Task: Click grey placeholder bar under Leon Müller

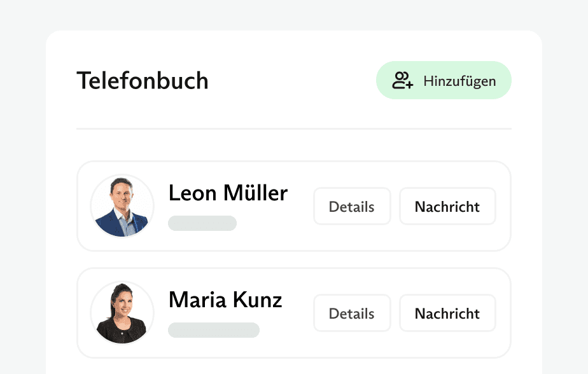Action: tap(202, 223)
